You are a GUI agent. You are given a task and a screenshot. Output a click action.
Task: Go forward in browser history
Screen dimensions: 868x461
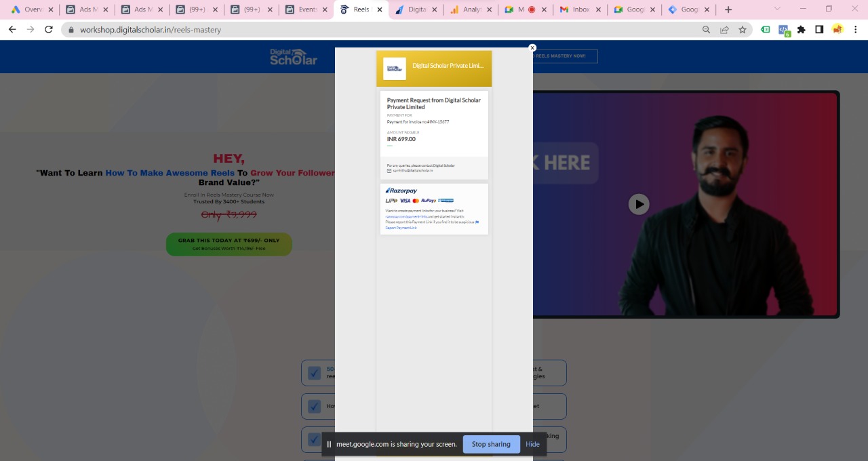[x=31, y=29]
